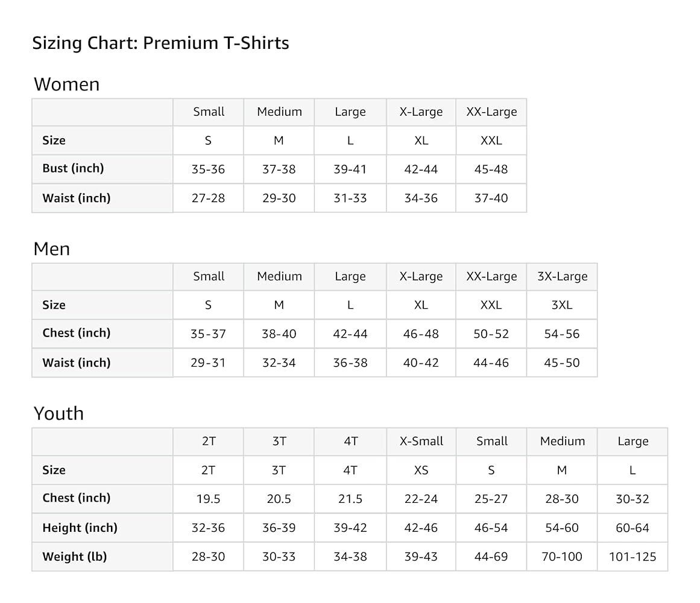Image resolution: width=700 pixels, height=603 pixels.
Task: Click the Women's Medium bust value 37-38
Action: point(279,169)
